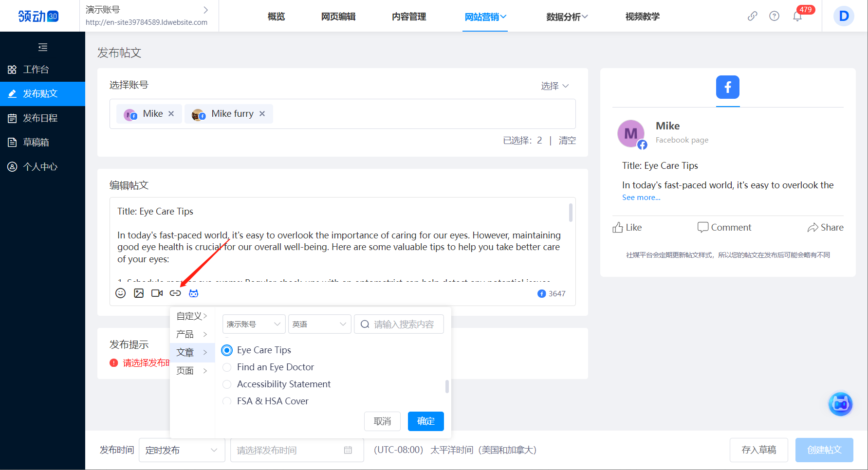868x470 pixels.
Task: Collapse the sidebar menu icon
Action: (43, 47)
